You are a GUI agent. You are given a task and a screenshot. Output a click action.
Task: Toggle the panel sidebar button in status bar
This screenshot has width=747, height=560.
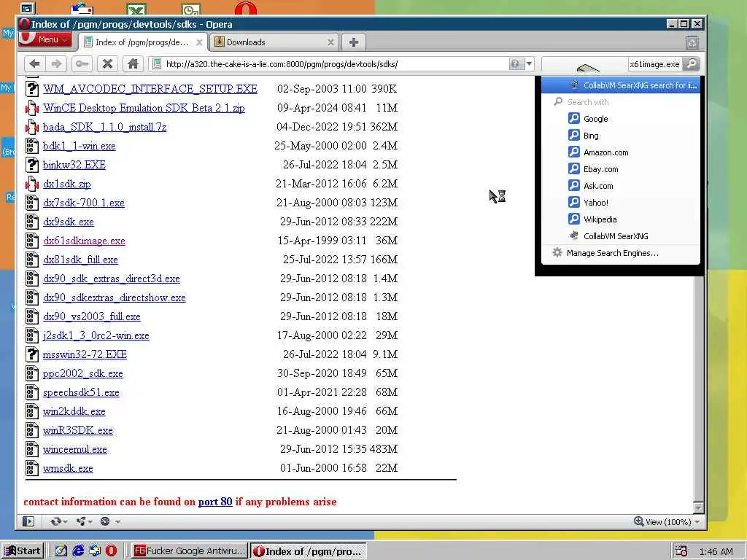28,521
